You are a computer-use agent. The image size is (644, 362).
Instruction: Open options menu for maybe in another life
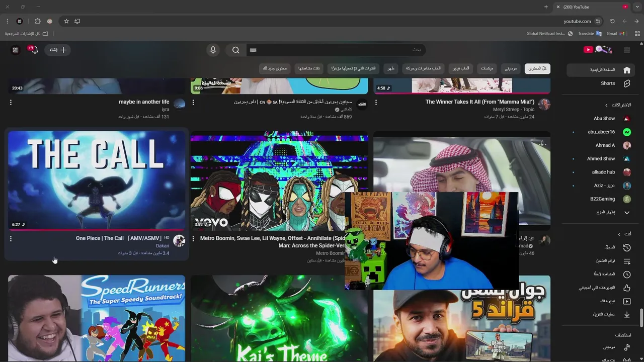11,102
